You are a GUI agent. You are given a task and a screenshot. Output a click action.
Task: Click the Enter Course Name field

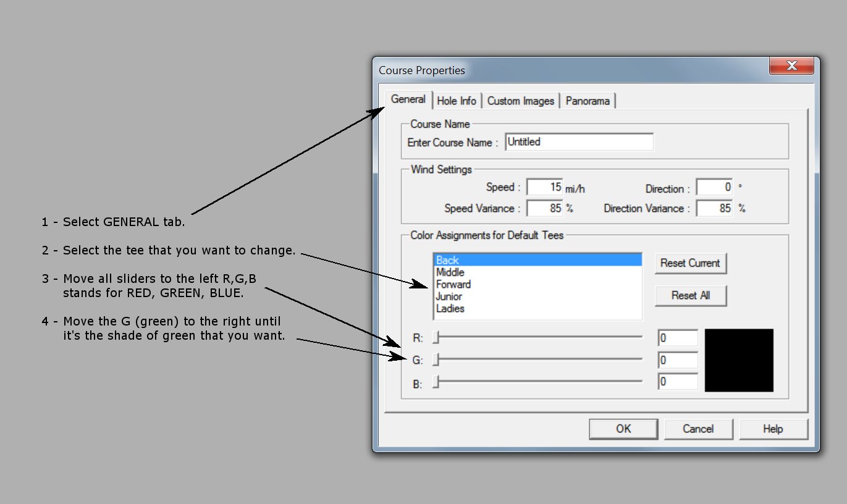click(x=579, y=142)
